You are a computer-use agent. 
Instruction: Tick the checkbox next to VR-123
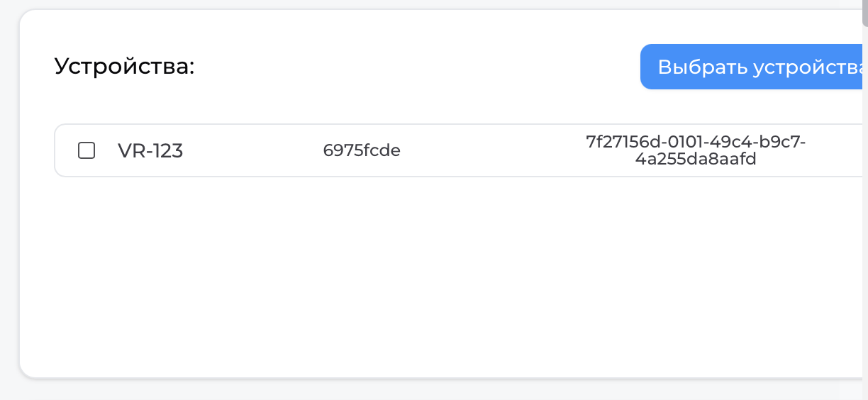coord(87,150)
